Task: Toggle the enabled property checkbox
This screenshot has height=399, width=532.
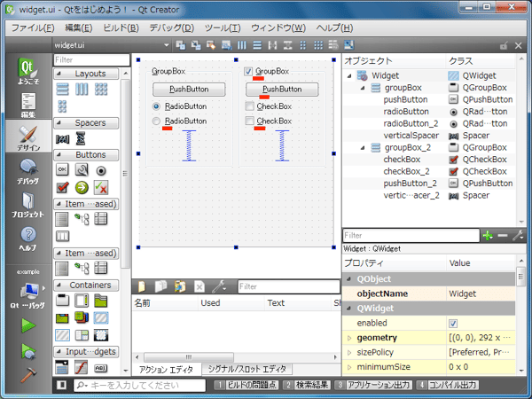Action: coord(453,323)
